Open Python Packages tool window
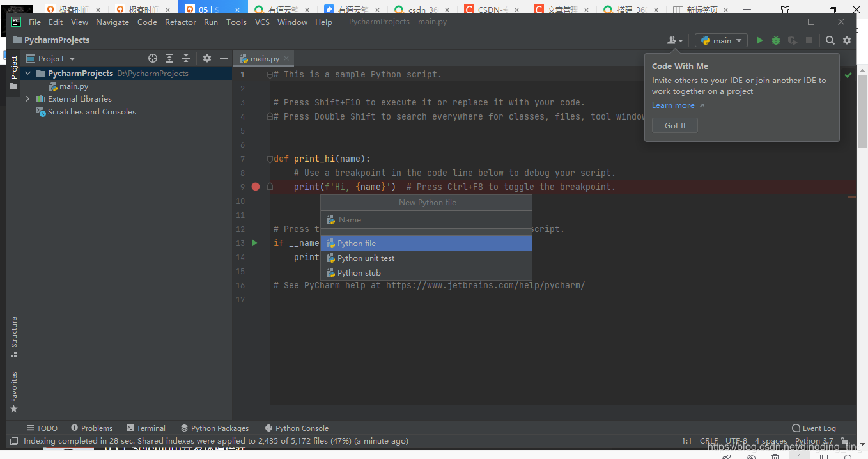The image size is (868, 459). pyautogui.click(x=214, y=428)
